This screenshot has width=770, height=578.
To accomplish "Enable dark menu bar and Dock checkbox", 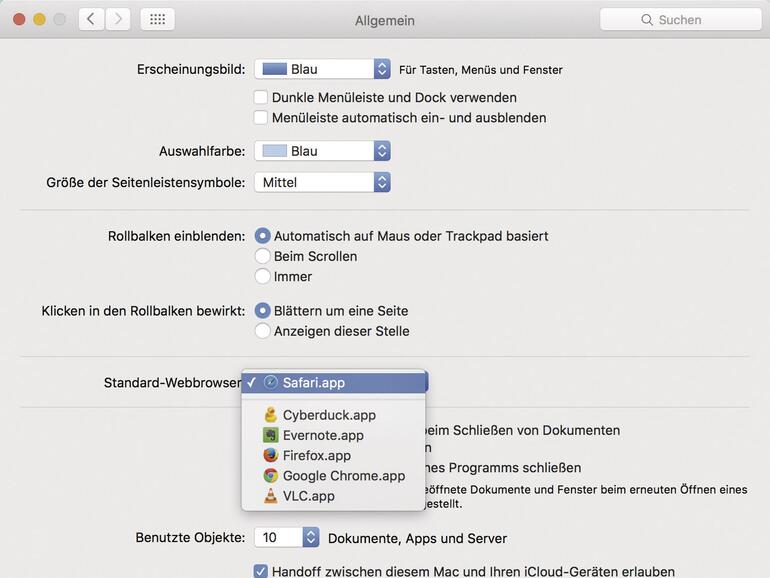I will (x=261, y=98).
